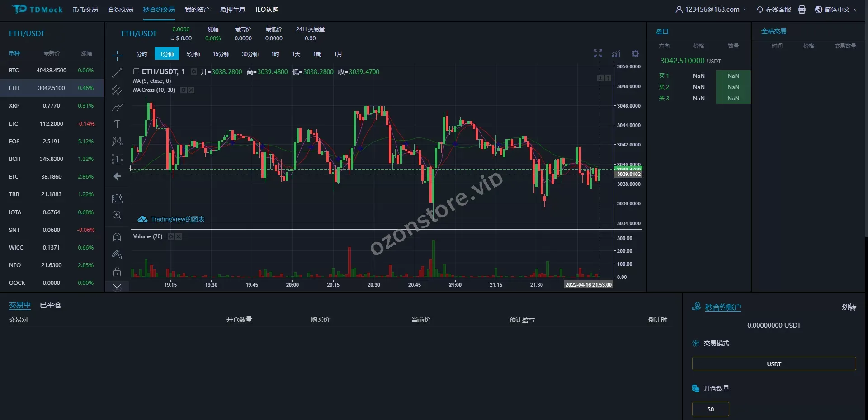Open the indicators chart icon
The height and width of the screenshot is (420, 868).
coord(616,54)
